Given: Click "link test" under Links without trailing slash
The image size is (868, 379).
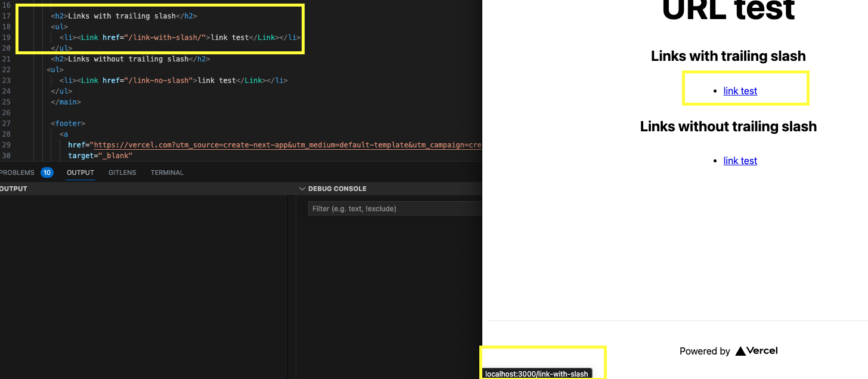Looking at the screenshot, I should 740,161.
